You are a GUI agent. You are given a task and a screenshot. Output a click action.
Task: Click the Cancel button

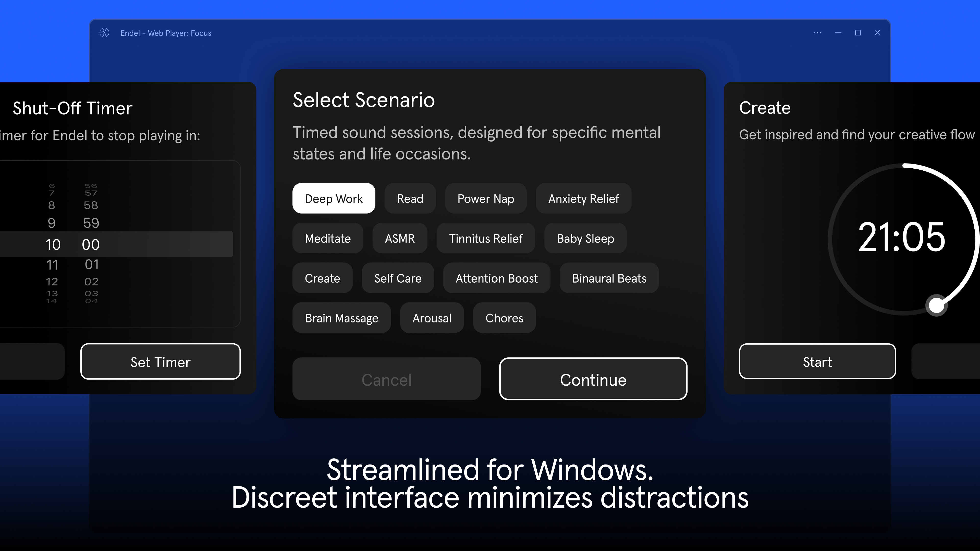click(386, 379)
